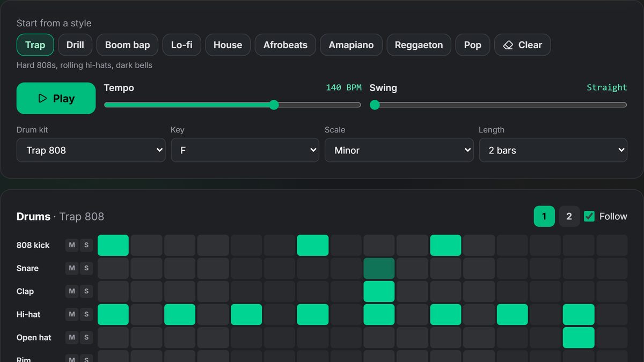
Task: Click the 808 kick track label
Action: coord(33,245)
